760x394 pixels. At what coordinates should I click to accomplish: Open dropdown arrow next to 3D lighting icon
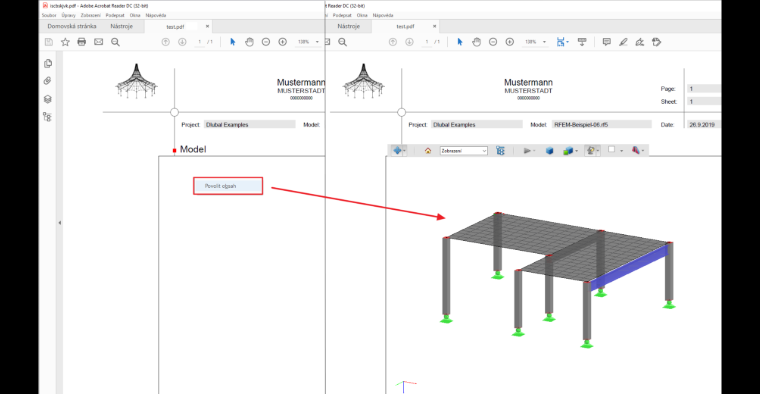click(598, 151)
